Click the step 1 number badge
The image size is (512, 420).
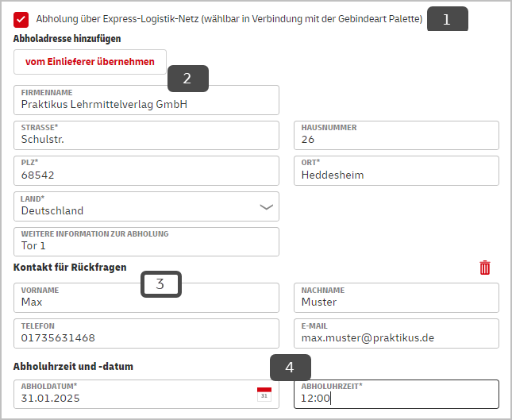[x=448, y=19]
